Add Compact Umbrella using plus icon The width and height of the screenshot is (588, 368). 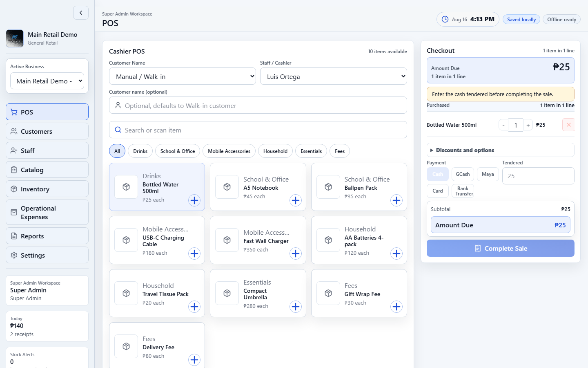point(296,307)
